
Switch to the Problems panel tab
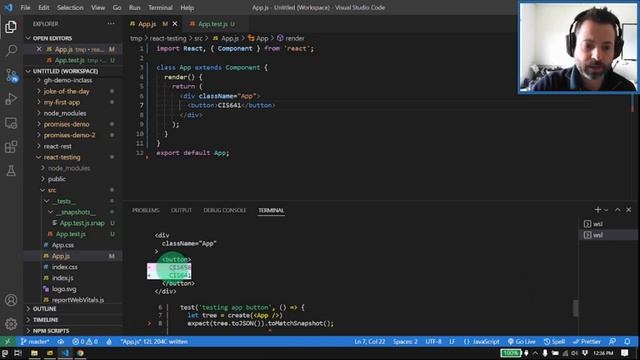click(x=145, y=210)
